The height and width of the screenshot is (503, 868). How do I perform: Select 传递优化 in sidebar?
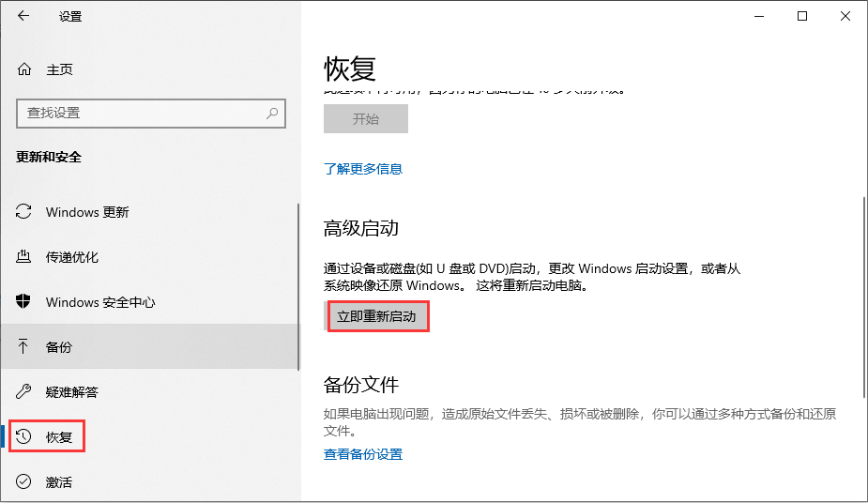(x=149, y=256)
